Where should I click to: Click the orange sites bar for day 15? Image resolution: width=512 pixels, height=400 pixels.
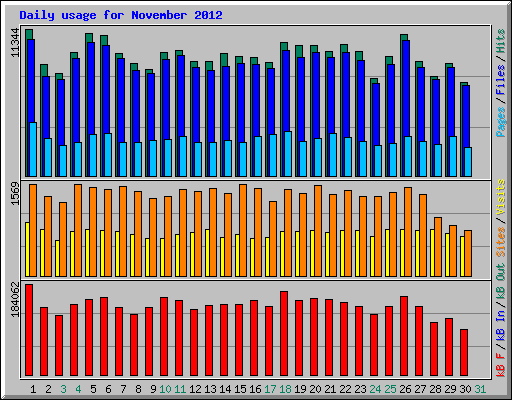tap(243, 230)
